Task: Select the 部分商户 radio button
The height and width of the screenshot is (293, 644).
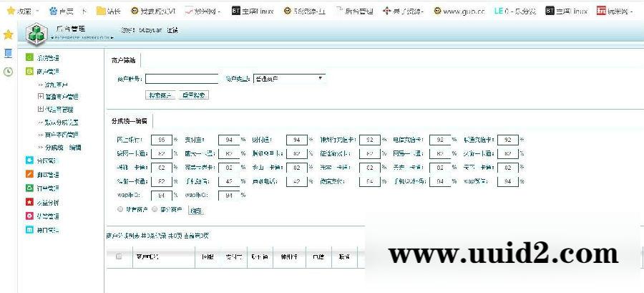Action: [155, 209]
